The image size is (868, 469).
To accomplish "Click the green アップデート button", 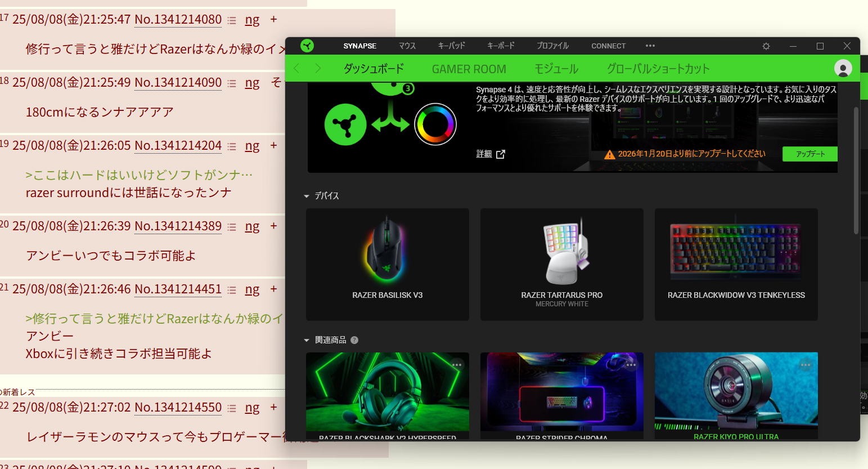I will [x=810, y=154].
